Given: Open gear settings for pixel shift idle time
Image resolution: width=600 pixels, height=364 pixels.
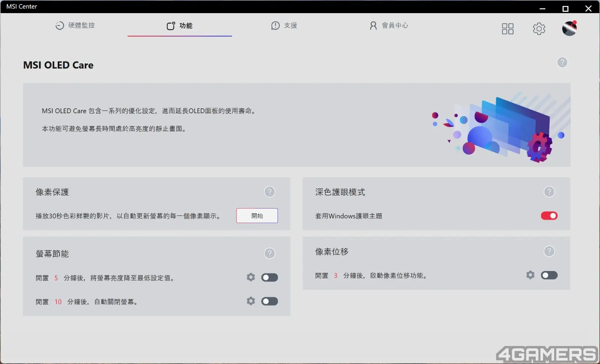Looking at the screenshot, I should pos(530,275).
